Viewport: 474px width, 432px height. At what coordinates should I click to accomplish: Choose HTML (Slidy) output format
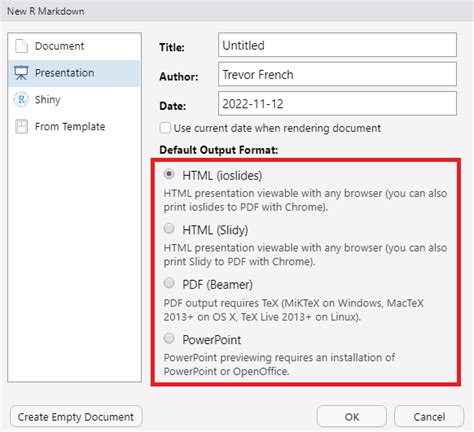[x=169, y=229]
